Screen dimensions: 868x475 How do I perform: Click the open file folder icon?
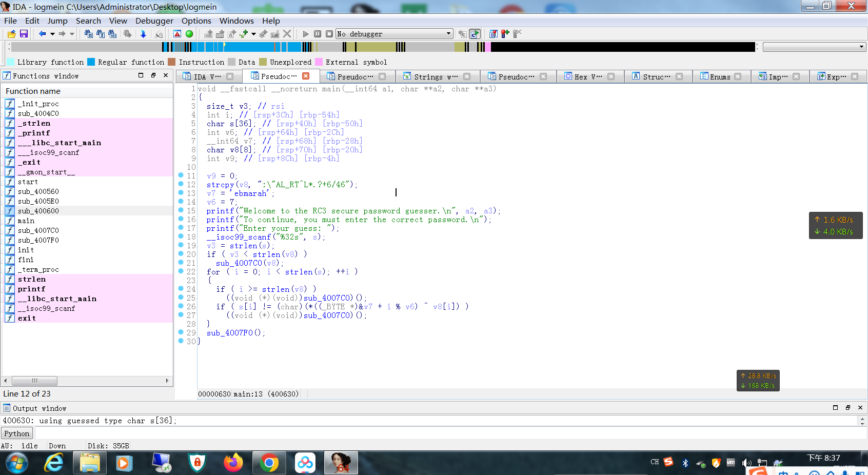(11, 34)
